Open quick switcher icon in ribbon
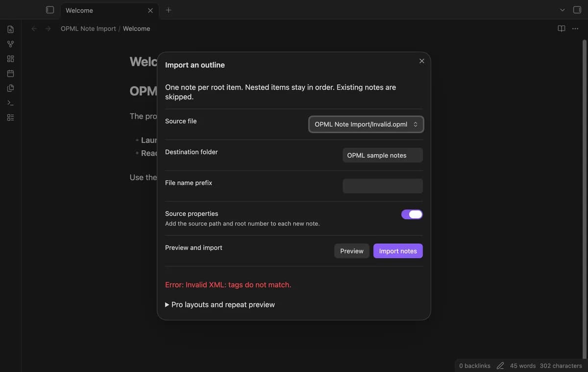588x372 pixels. [10, 29]
